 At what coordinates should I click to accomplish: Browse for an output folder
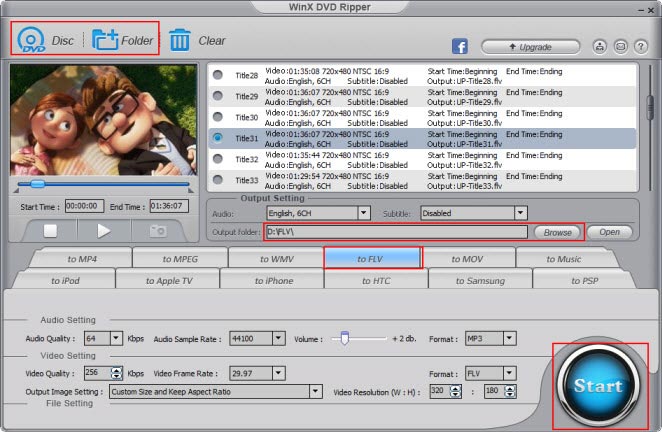pos(557,232)
